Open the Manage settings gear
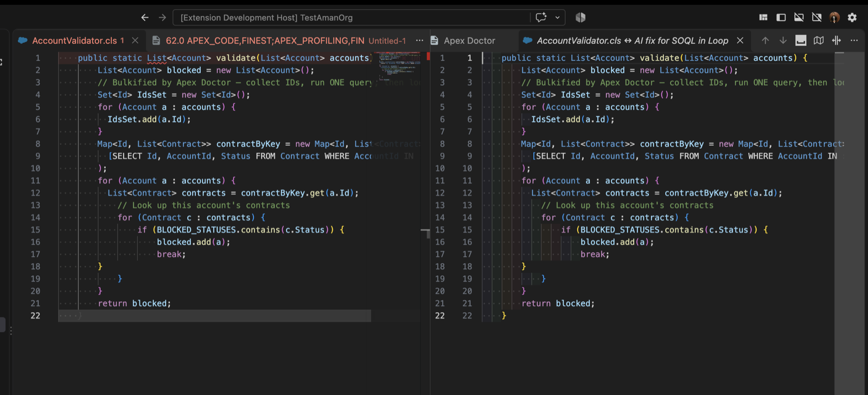 coord(852,17)
